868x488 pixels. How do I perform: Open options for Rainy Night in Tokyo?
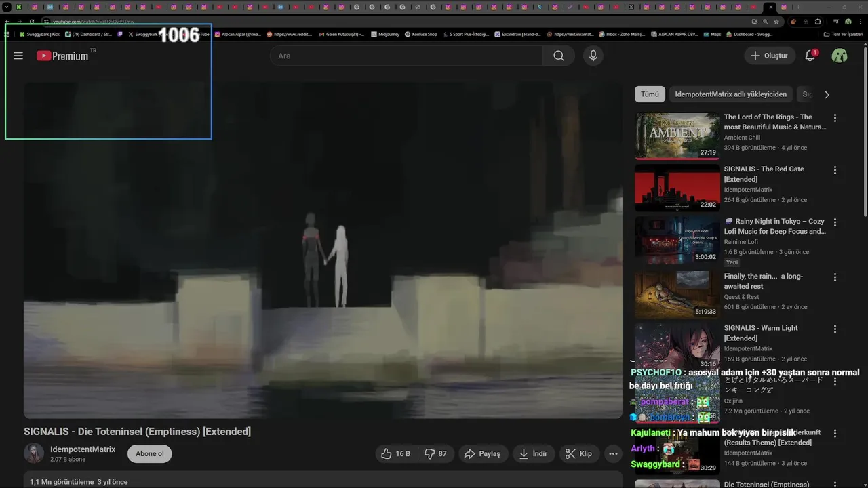835,222
